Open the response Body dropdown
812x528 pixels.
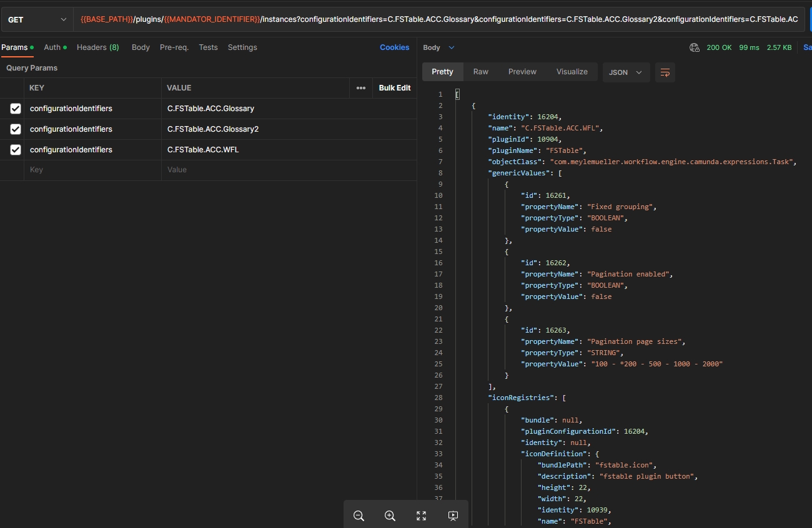pos(438,47)
